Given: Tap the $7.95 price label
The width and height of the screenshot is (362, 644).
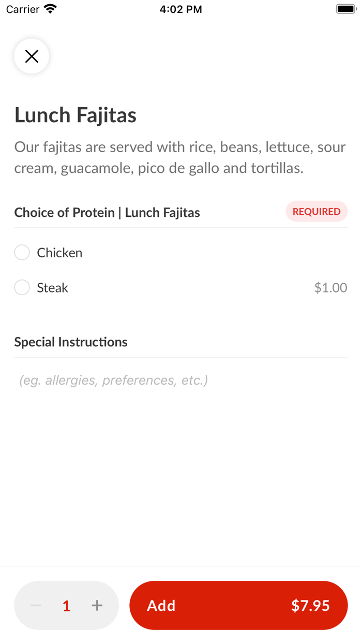Looking at the screenshot, I should 310,605.
